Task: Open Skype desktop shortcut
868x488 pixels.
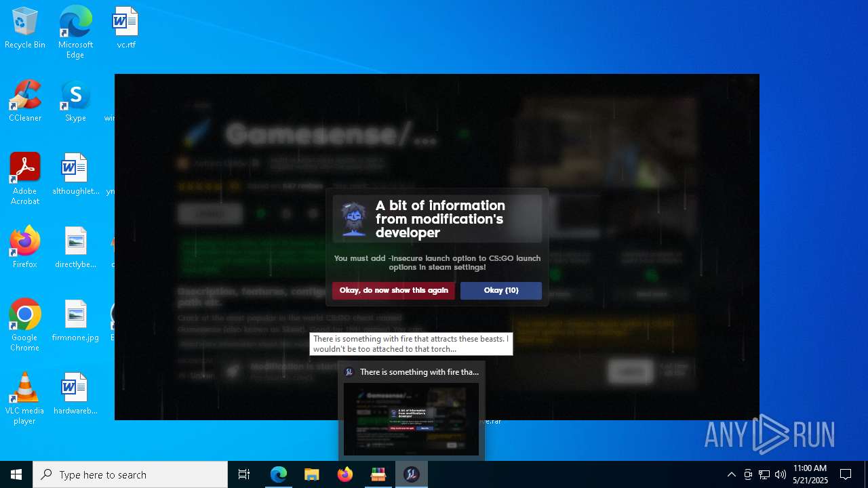Action: pos(75,102)
